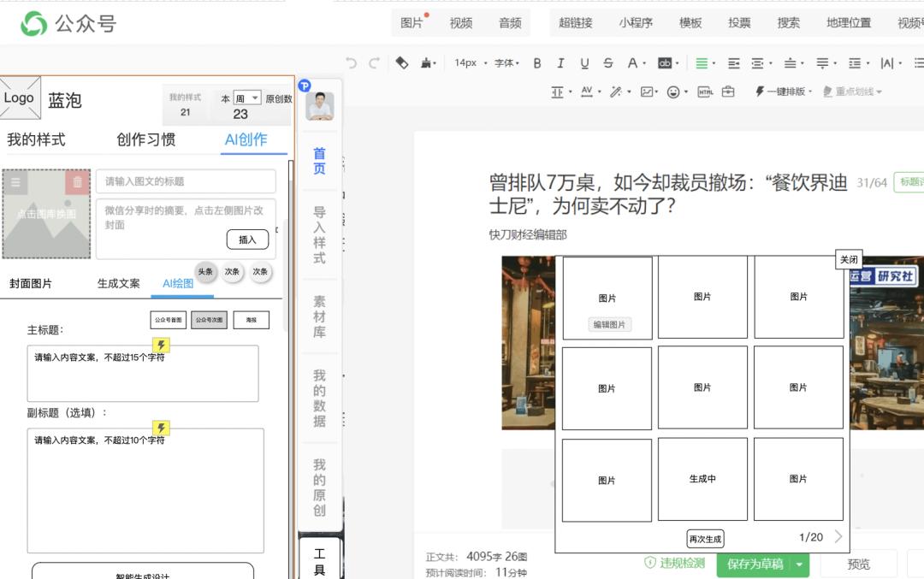Open the 生成文案 tab
Image resolution: width=924 pixels, height=579 pixels.
coord(118,283)
